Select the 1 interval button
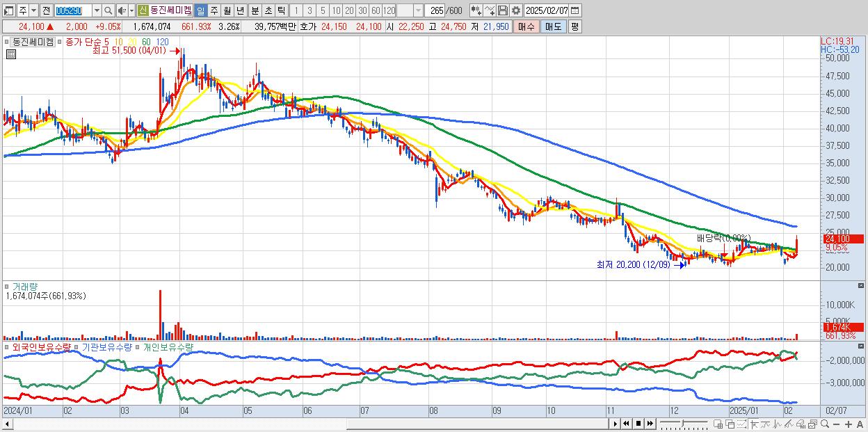Screen dimensions: 868x432 (296, 10)
